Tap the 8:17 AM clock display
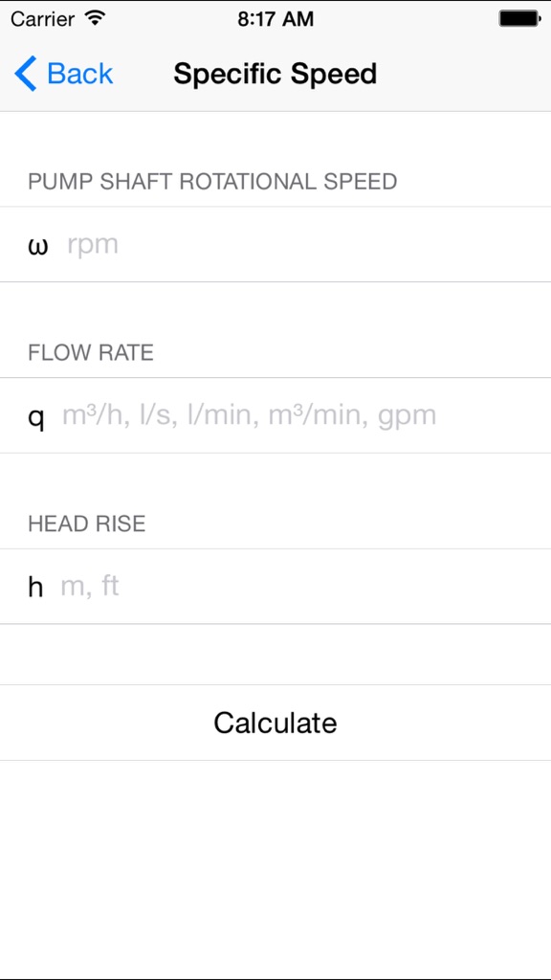 (x=275, y=19)
